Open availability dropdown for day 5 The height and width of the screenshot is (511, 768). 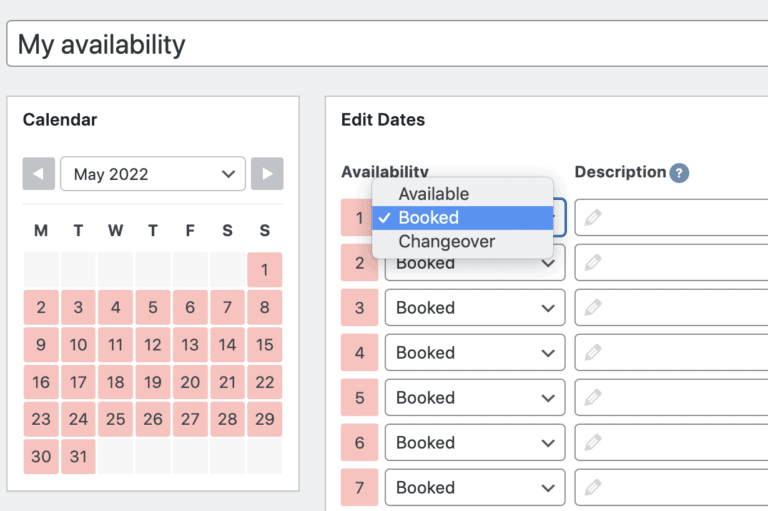pos(475,397)
